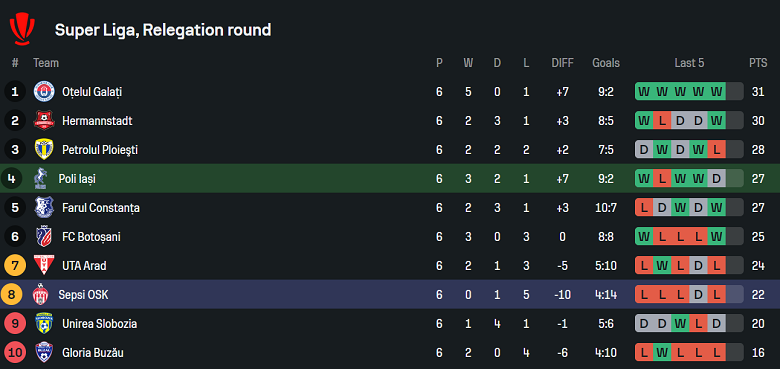Select the Hermannstadt team badge
Screen dimensions: 780x369
44,121
